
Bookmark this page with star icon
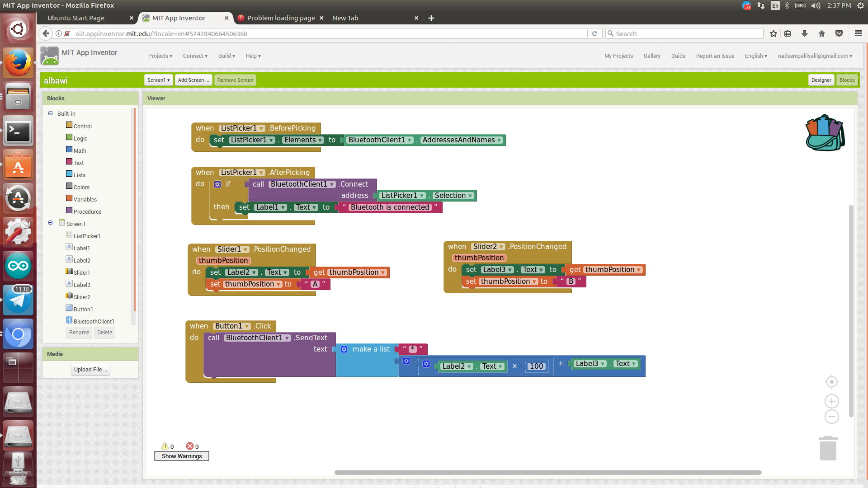coord(774,33)
